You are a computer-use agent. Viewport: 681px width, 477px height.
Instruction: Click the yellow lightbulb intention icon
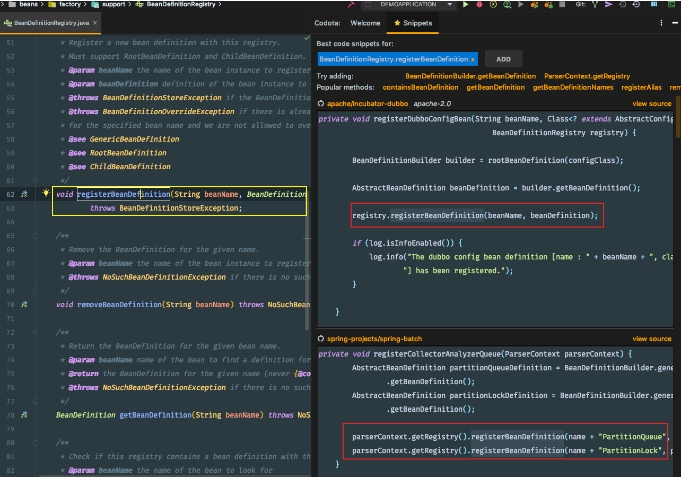click(46, 192)
